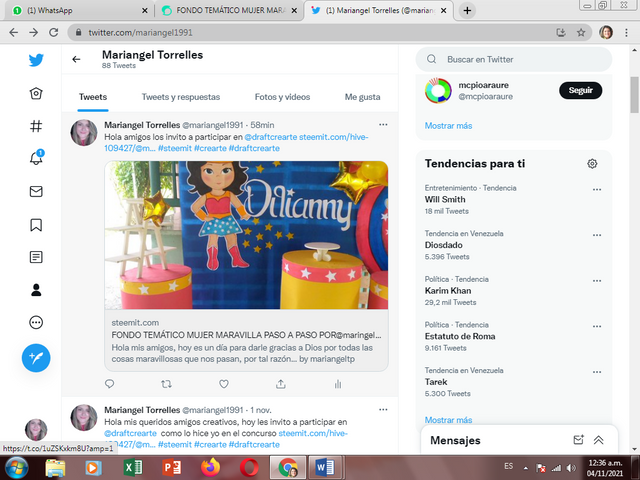Open Explore hashtag icon in sidebar
Screen dimensions: 640x480
tap(36, 126)
